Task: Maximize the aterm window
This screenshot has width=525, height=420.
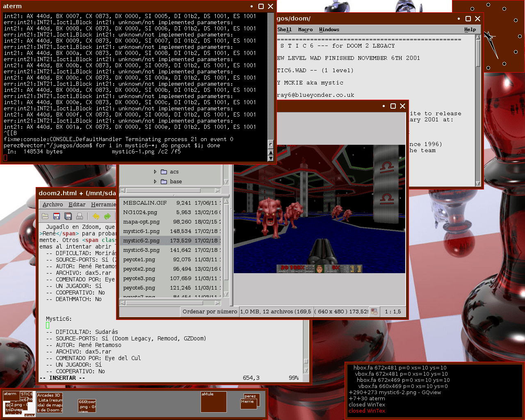Action: click(x=261, y=7)
